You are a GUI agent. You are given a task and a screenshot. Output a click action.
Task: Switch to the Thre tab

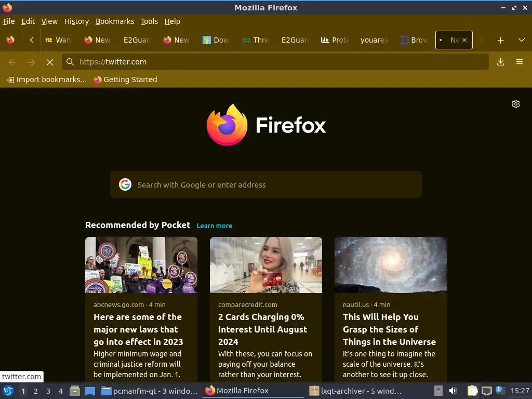click(257, 40)
